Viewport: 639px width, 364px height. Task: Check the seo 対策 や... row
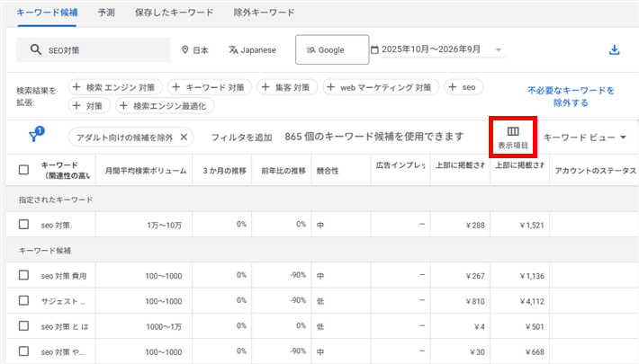point(23,351)
